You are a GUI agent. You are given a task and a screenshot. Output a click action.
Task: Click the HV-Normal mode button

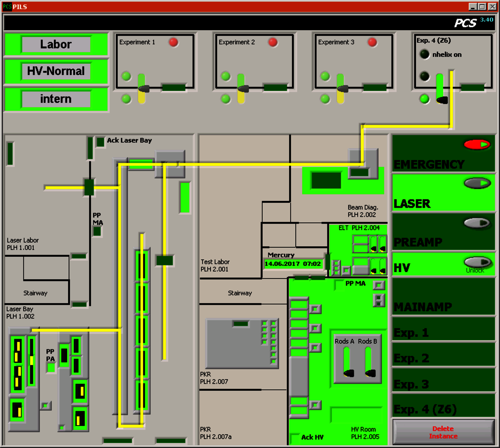pyautogui.click(x=56, y=71)
